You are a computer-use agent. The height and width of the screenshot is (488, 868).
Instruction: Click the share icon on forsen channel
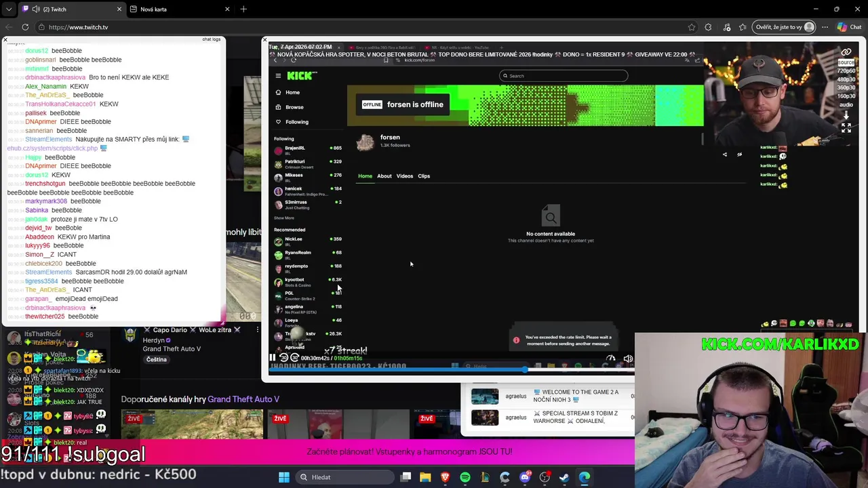pyautogui.click(x=724, y=155)
